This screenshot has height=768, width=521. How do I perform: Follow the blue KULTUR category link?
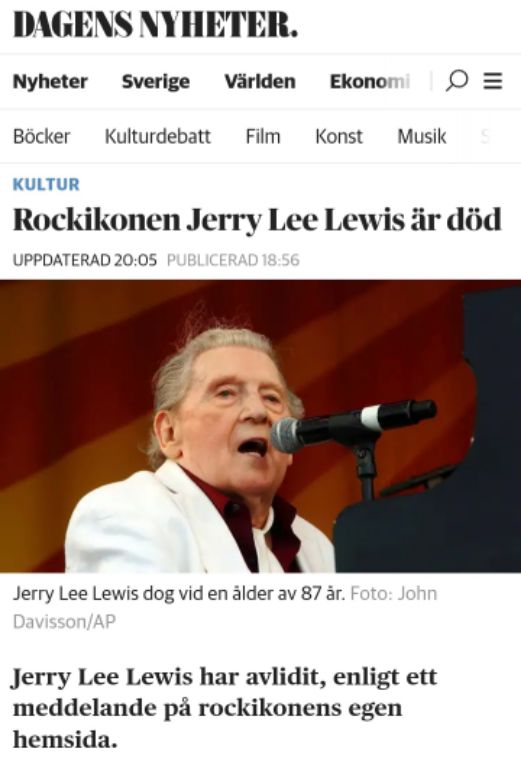point(46,184)
